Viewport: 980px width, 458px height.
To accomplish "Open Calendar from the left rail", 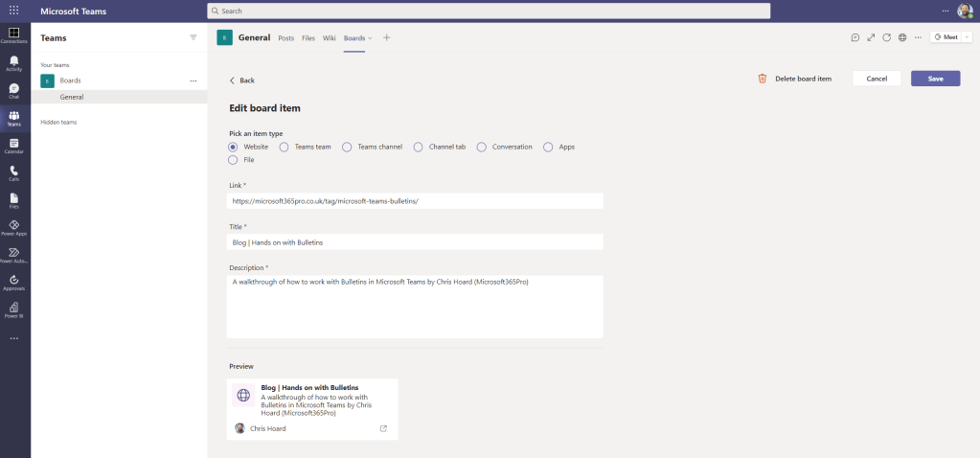I will (13, 146).
